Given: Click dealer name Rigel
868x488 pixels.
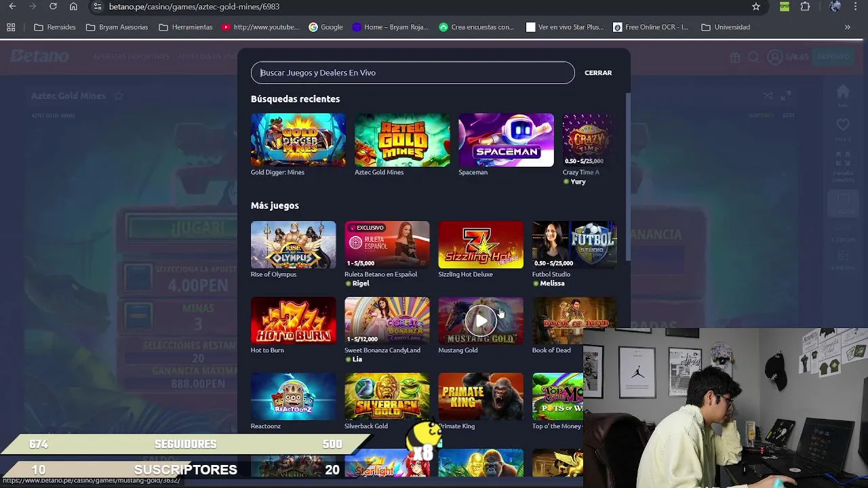Looking at the screenshot, I should [361, 283].
